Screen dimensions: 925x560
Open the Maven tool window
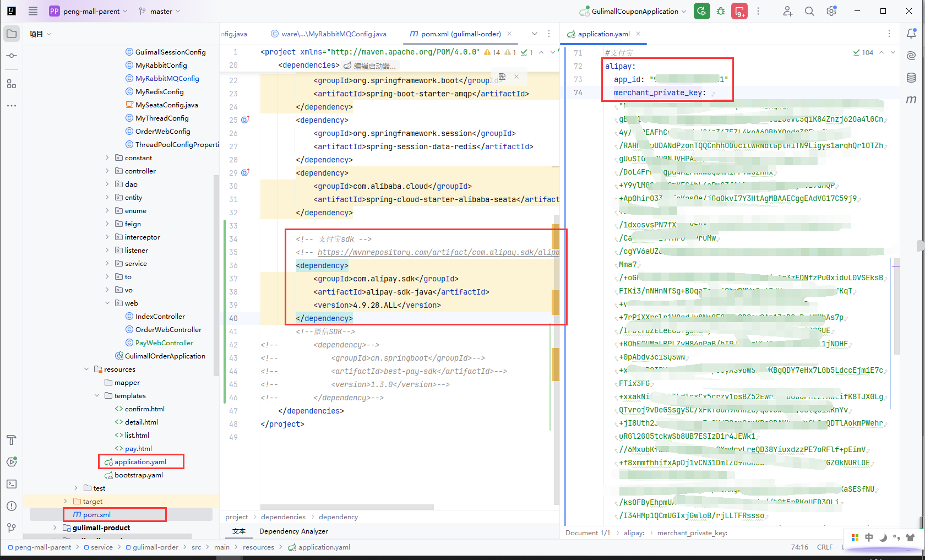(911, 100)
